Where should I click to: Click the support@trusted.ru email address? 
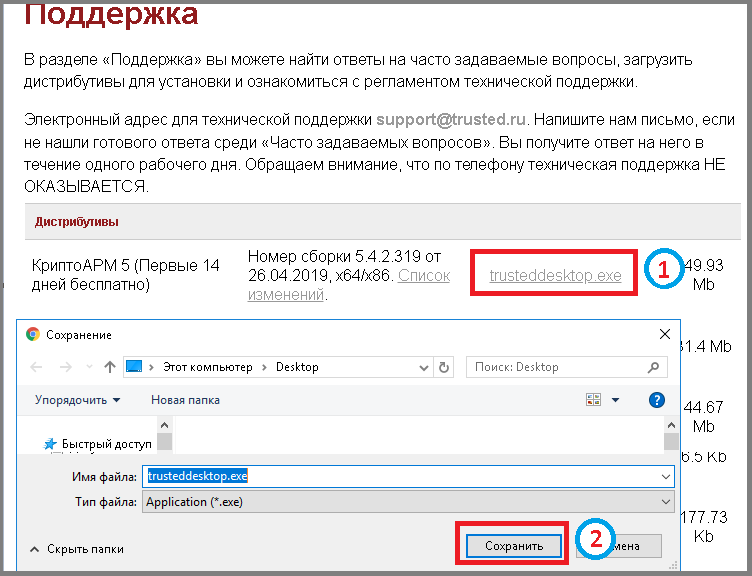[451, 119]
